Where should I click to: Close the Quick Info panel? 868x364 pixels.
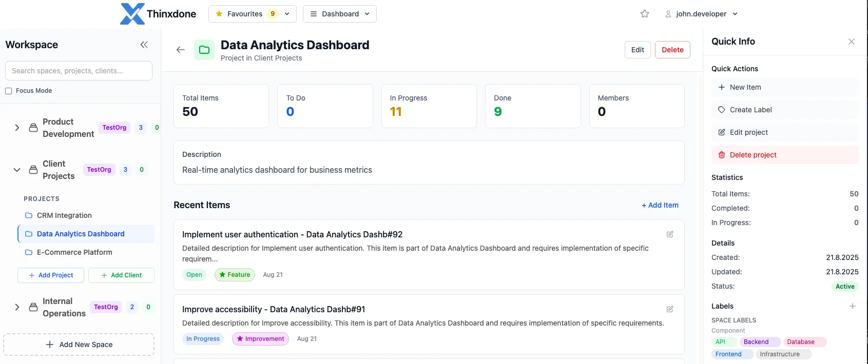tap(851, 42)
